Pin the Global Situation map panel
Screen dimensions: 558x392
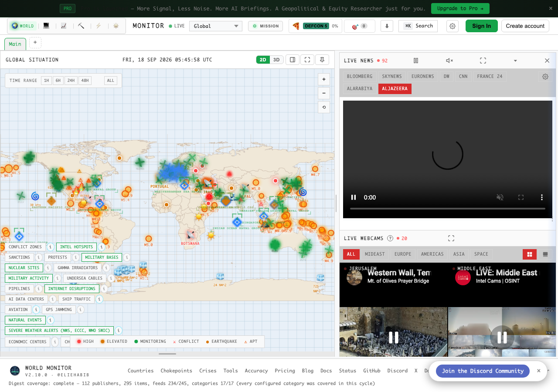click(322, 60)
